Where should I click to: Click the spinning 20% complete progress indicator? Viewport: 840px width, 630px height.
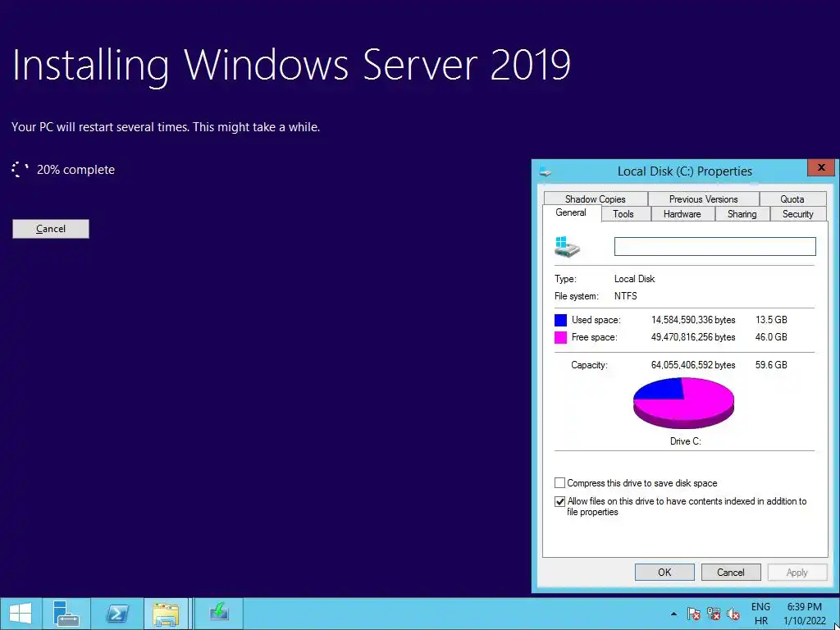(x=20, y=170)
